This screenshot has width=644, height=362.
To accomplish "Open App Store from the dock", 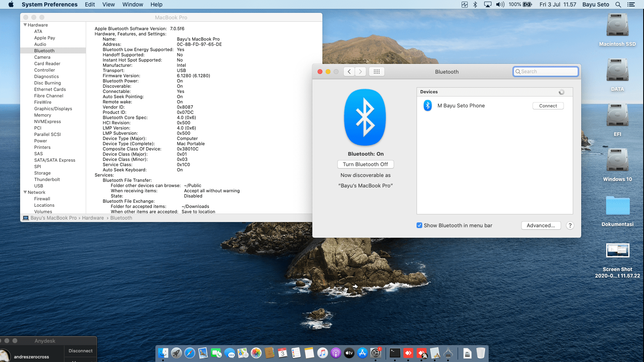I will pos(362,353).
